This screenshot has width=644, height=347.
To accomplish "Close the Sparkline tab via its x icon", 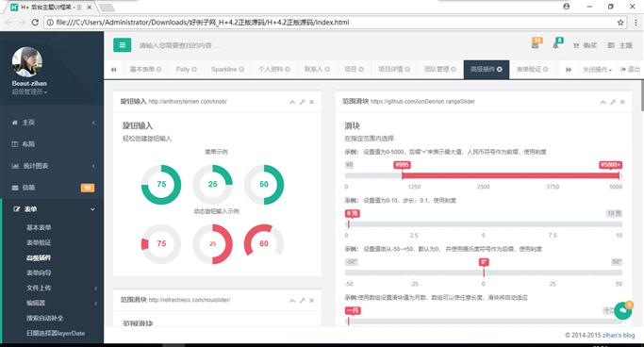I will tap(241, 70).
